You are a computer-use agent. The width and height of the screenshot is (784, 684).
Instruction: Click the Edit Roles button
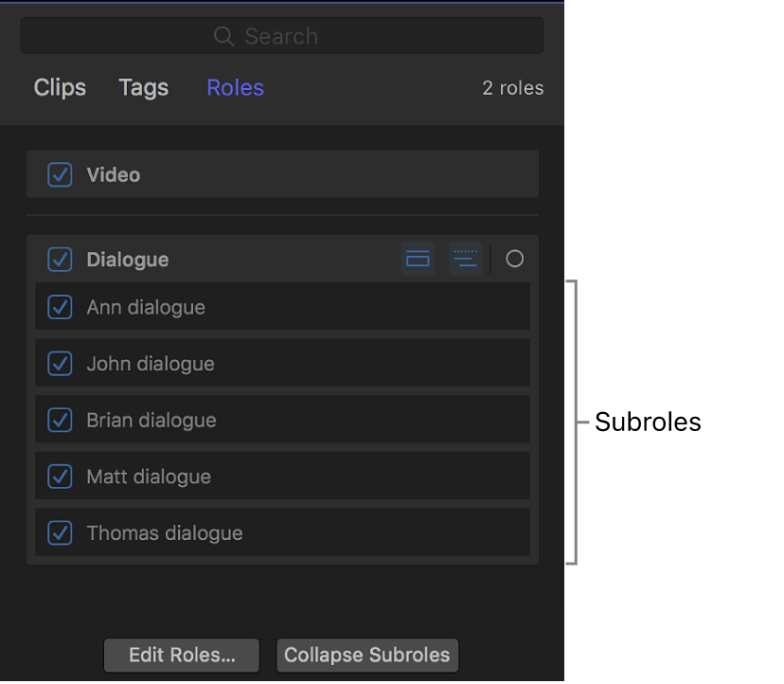pos(181,655)
